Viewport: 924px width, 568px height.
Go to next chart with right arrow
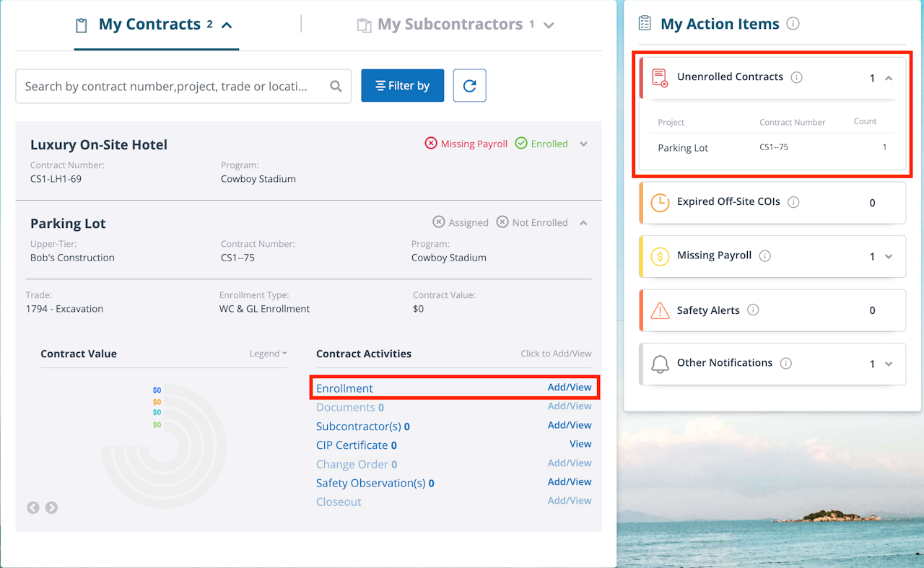click(51, 507)
